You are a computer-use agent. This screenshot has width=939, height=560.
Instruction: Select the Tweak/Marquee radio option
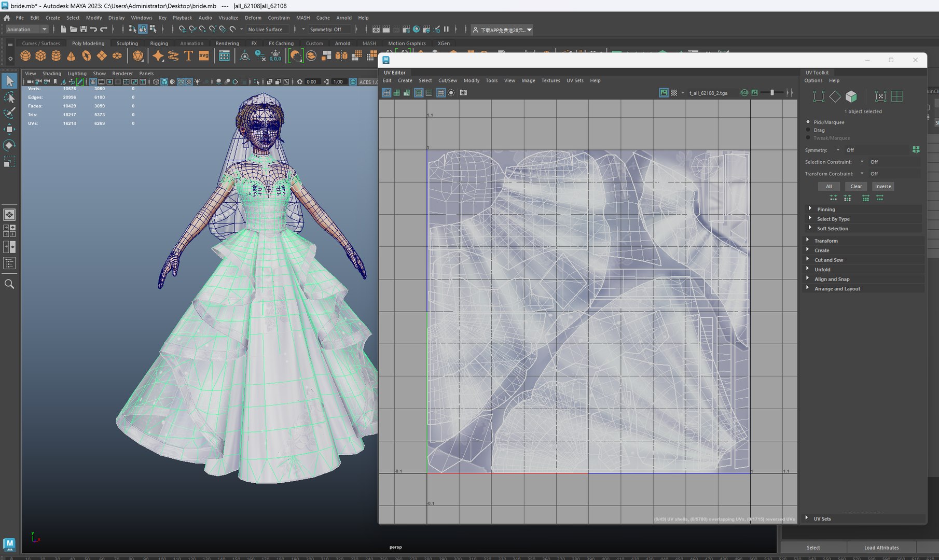[x=808, y=137]
